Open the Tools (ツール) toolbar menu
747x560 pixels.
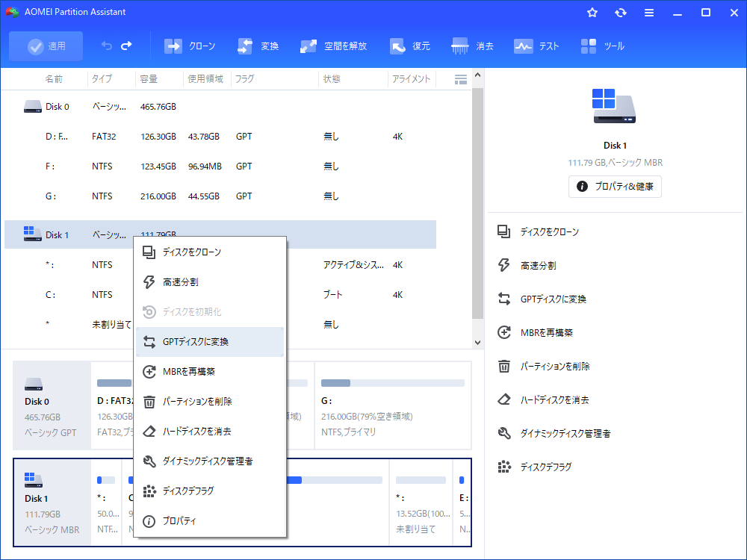click(x=602, y=46)
